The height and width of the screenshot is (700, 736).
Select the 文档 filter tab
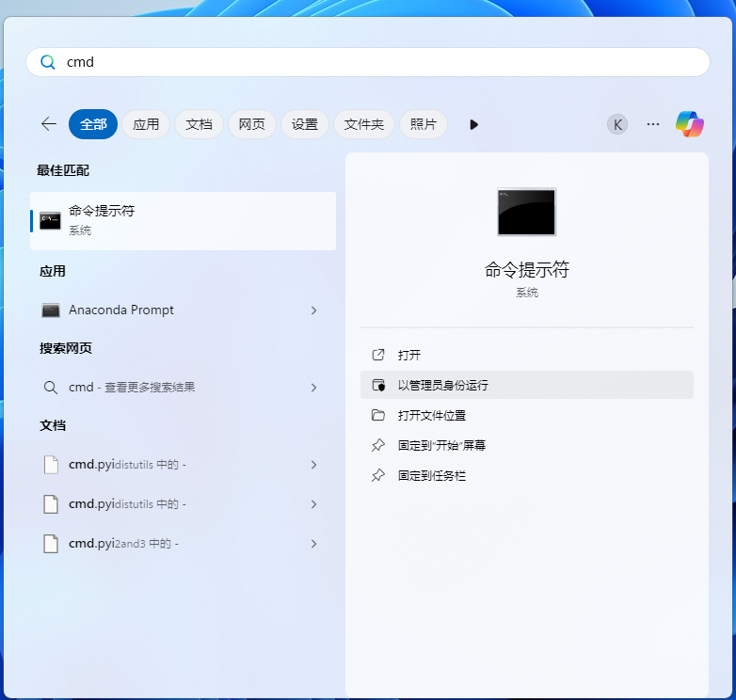click(x=199, y=124)
